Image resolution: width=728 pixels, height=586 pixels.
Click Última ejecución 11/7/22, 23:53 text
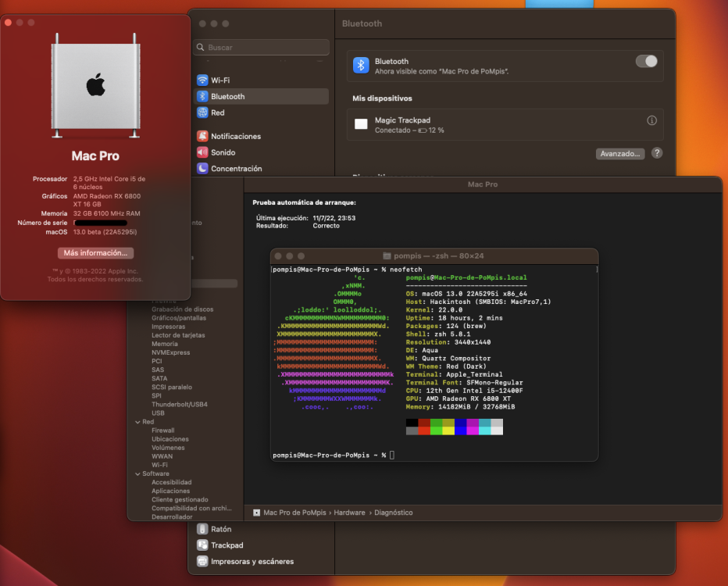[306, 218]
